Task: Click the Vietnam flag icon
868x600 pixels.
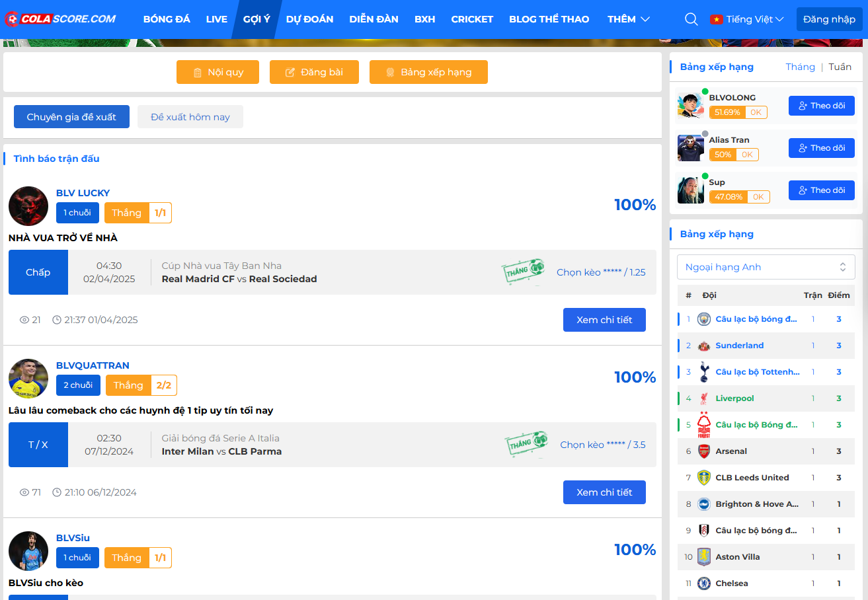Action: [x=716, y=19]
